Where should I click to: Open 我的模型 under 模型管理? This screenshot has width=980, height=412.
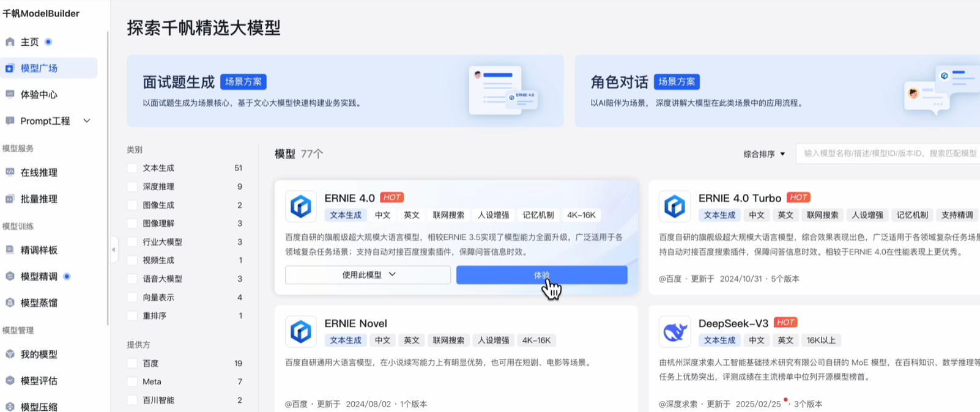39,355
